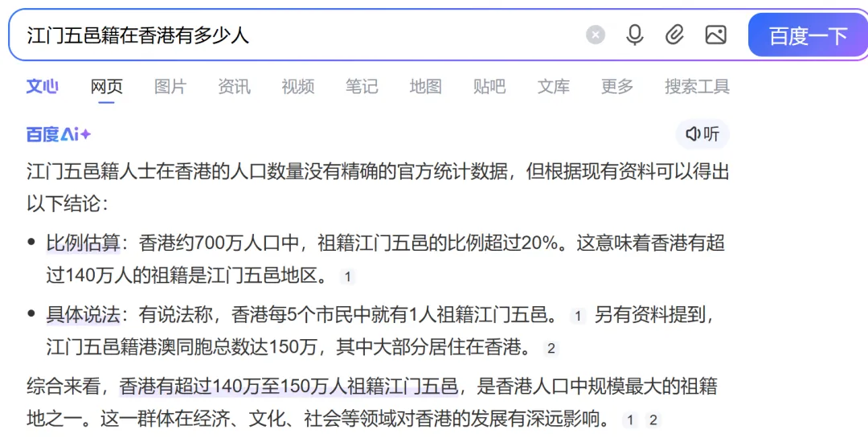Open citation 2 at end of summary paragraph
Viewport: 868px width, 442px height.
pos(653,419)
